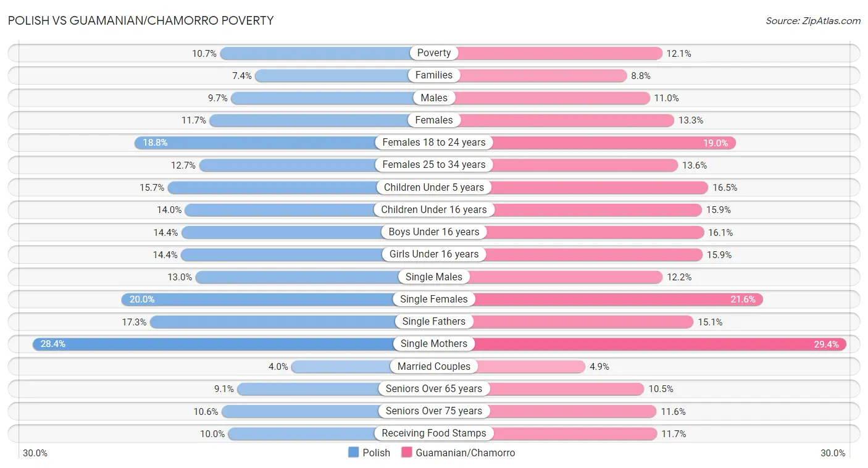868x468 pixels.
Task: Click the Guamanian/Chamorro Single Females 21.6% bar
Action: point(617,299)
